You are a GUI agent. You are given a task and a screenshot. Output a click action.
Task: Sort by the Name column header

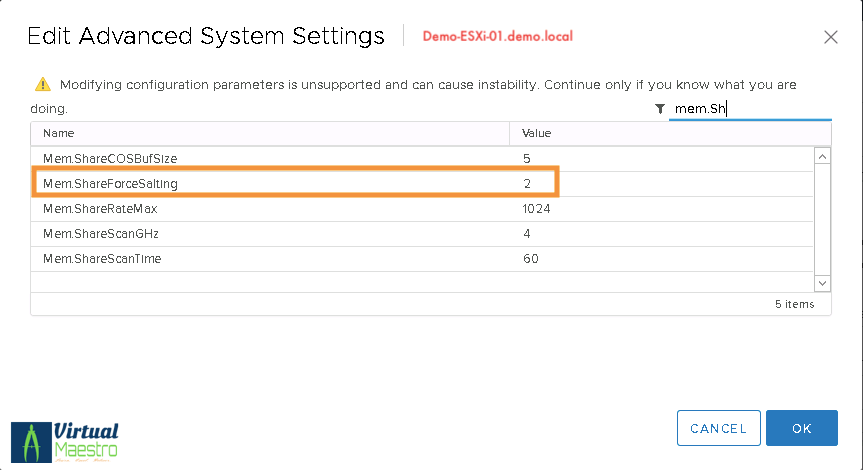click(59, 133)
